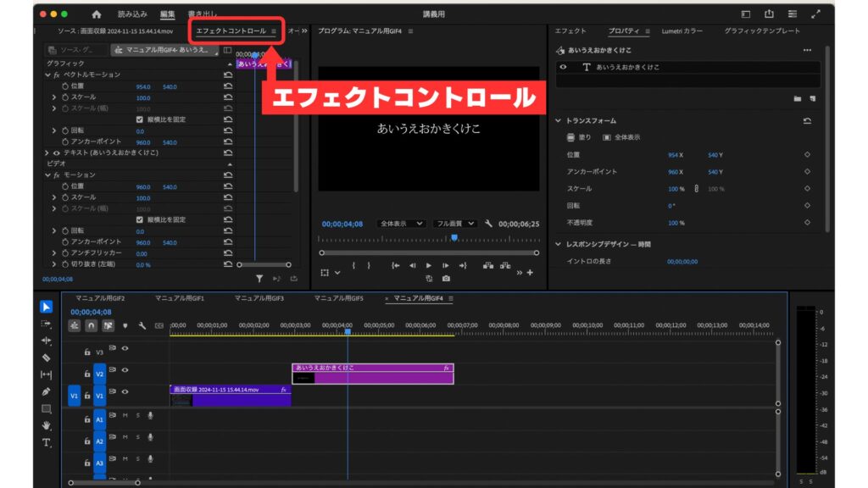Select the Slip tool
The image size is (868, 488).
tap(47, 375)
